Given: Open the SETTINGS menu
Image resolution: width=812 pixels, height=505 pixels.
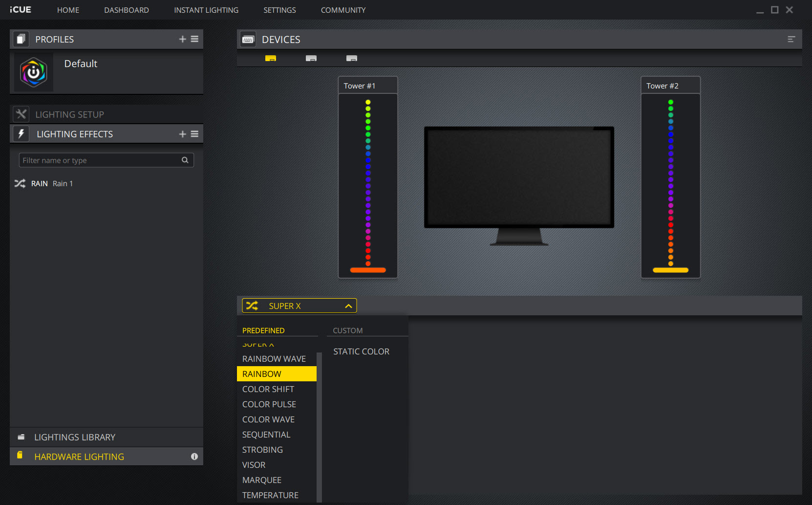Looking at the screenshot, I should (279, 10).
